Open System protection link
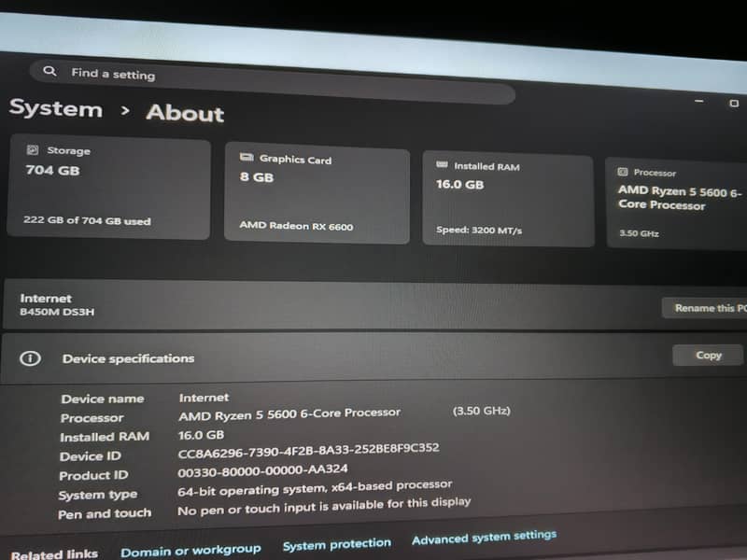Screen dimensions: 747x560 [x=337, y=544]
